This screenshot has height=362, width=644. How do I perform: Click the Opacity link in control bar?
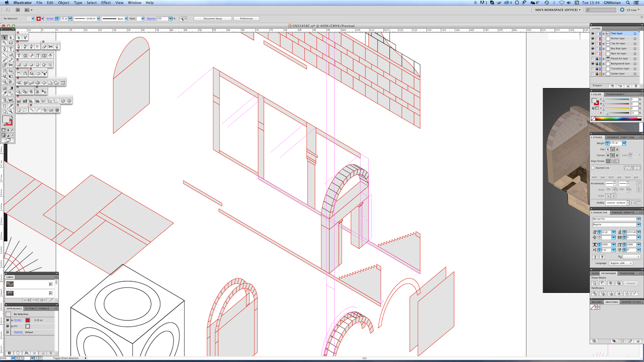pos(151,19)
